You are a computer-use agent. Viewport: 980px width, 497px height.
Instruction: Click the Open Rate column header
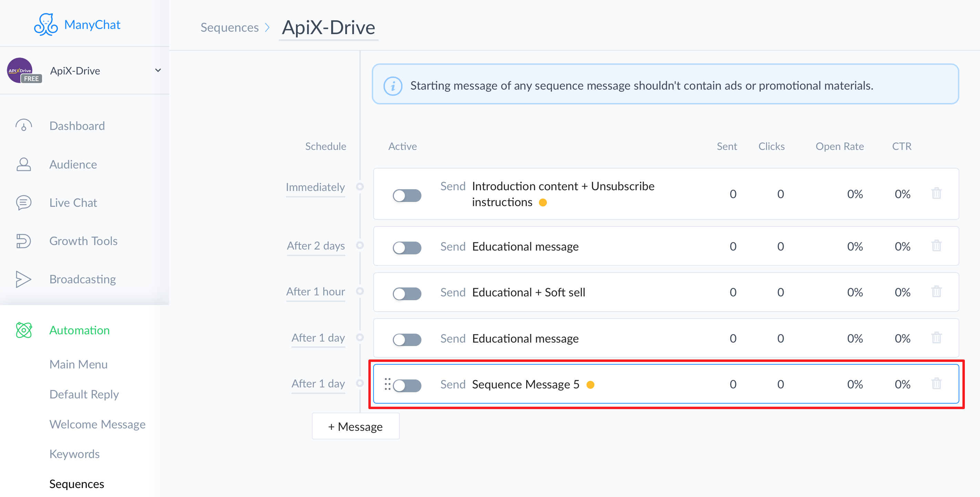(x=840, y=146)
